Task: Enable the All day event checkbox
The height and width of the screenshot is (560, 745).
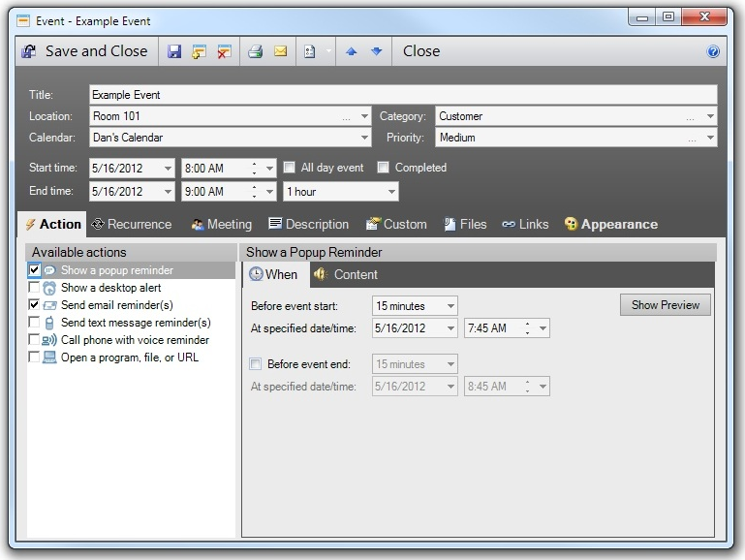Action: point(289,168)
